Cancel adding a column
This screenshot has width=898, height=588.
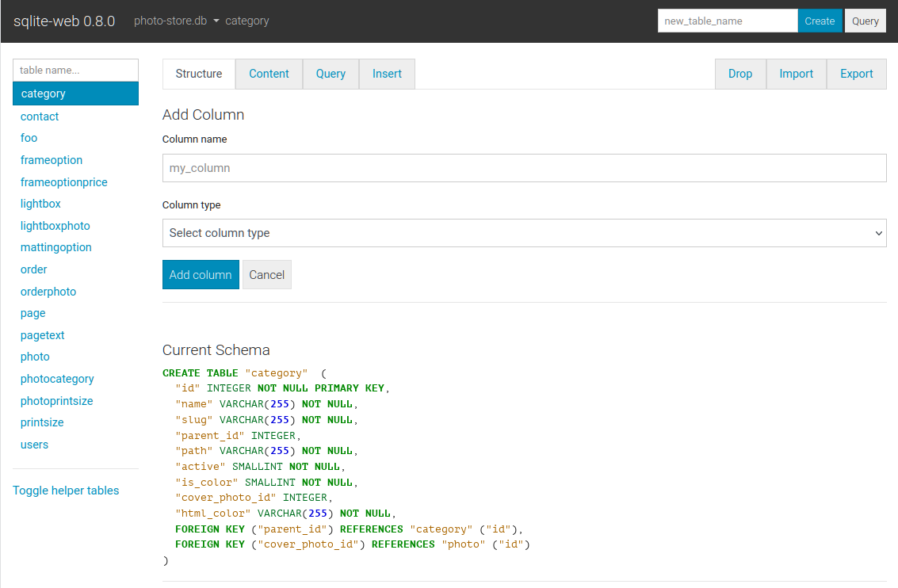pos(267,275)
